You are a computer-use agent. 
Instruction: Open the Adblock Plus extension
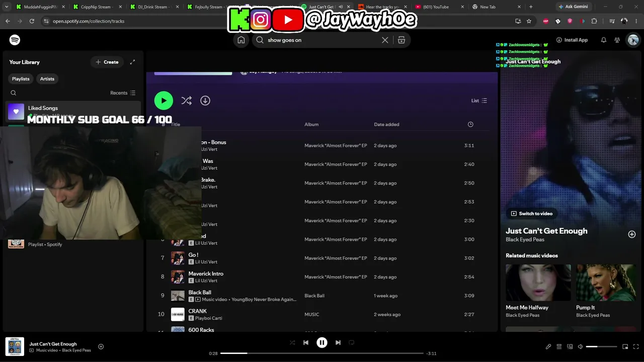(x=546, y=21)
